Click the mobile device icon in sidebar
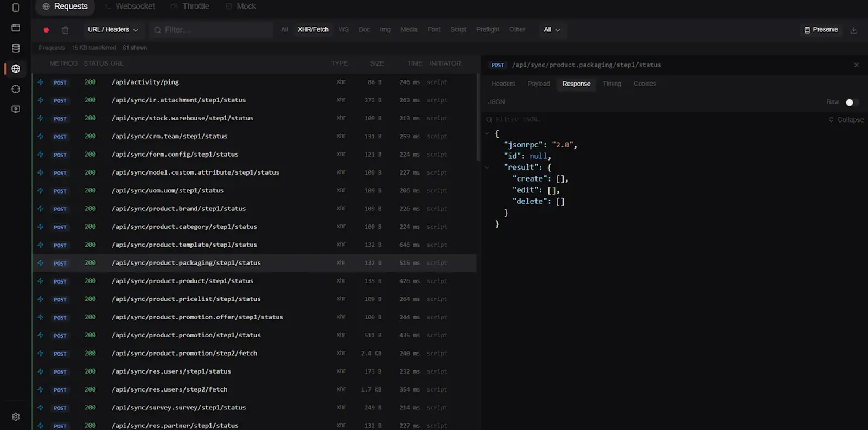The width and height of the screenshot is (868, 430). (x=16, y=8)
